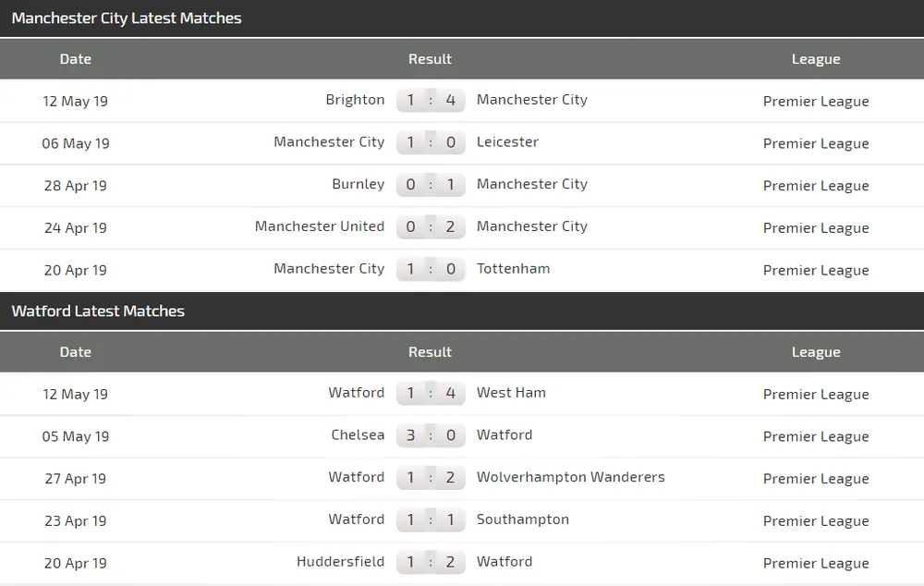The image size is (924, 586).
Task: Select Watford vs Southampton 1:1 score
Action: pyautogui.click(x=431, y=519)
